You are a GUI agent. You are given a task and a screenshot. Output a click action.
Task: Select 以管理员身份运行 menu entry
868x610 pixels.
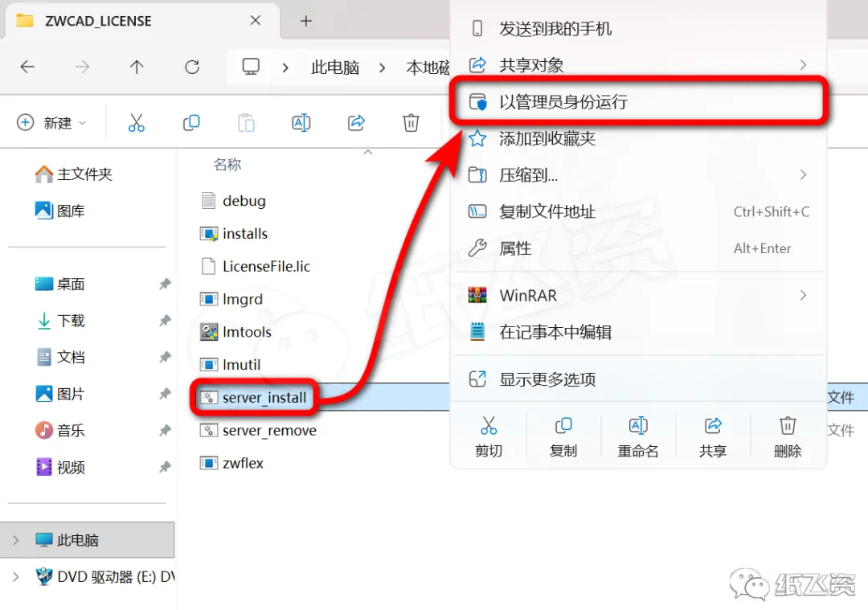(638, 101)
